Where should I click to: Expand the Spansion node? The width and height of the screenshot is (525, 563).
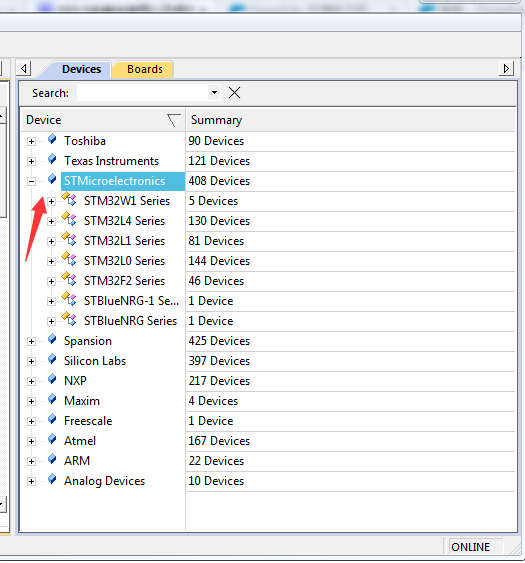click(x=31, y=341)
